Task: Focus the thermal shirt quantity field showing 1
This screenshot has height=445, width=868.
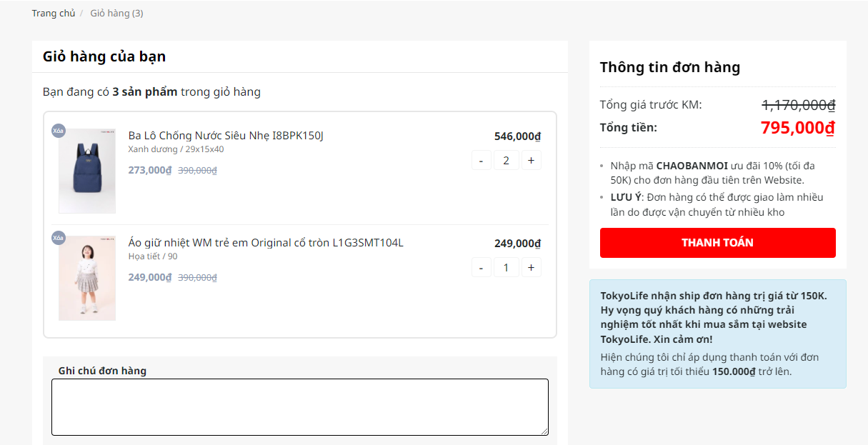Action: click(506, 268)
